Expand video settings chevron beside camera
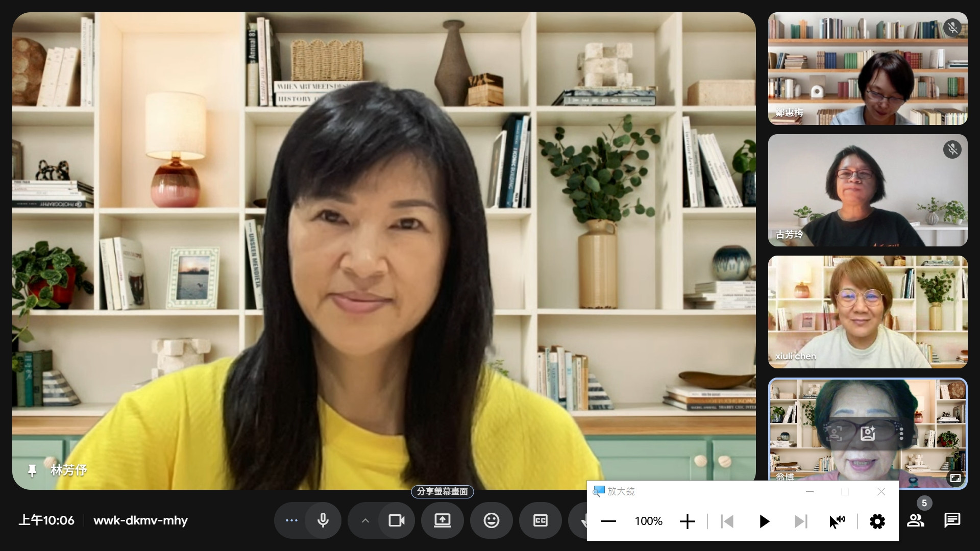This screenshot has width=980, height=551. 365,520
